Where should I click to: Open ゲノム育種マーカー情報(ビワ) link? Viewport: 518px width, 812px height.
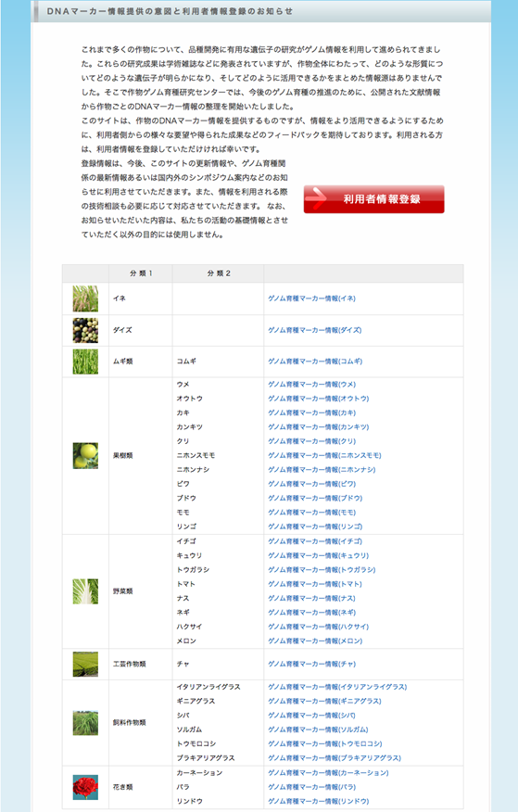[x=311, y=484]
